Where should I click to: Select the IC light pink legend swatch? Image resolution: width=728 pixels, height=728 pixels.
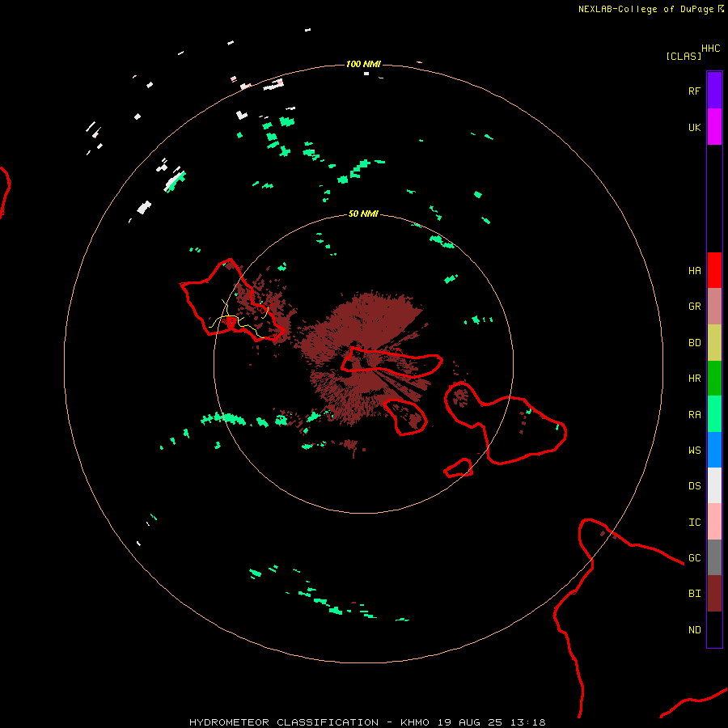[x=714, y=522]
